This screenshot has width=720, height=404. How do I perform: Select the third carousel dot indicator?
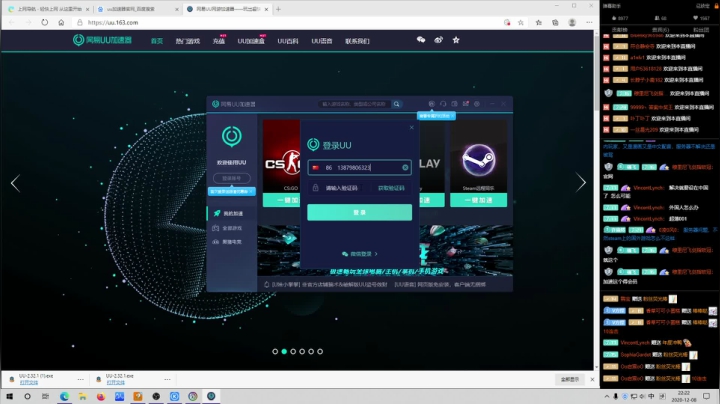(x=293, y=351)
